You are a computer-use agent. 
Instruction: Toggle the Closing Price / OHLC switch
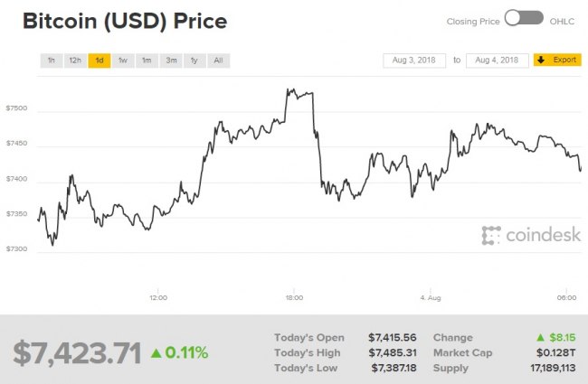(523, 18)
